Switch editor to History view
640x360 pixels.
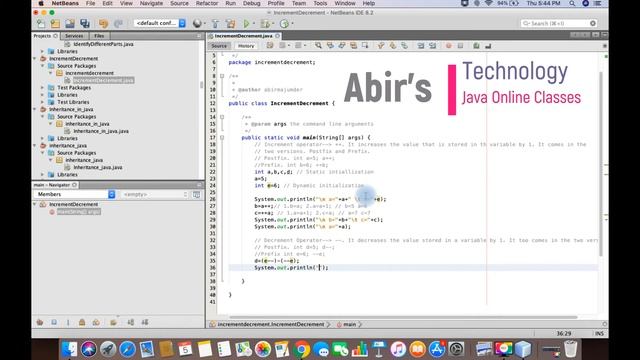[x=246, y=46]
